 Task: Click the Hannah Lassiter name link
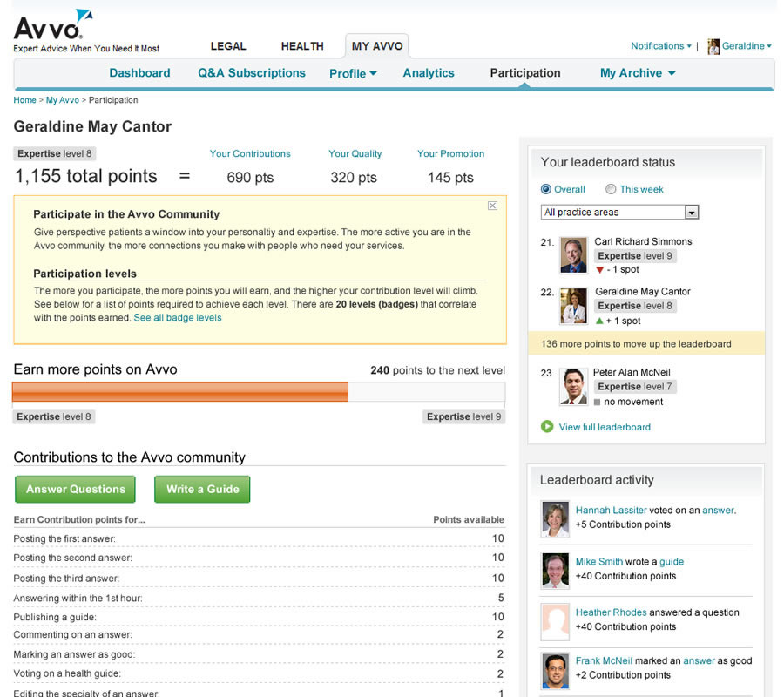[611, 510]
